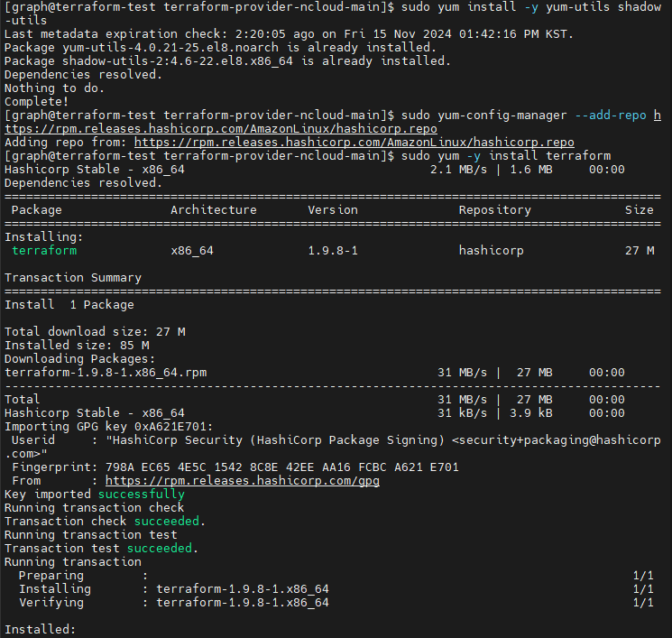The image size is (672, 638).
Task: Open the https://rpm.releases.hashicorp.com/gpg link
Action: point(242,481)
